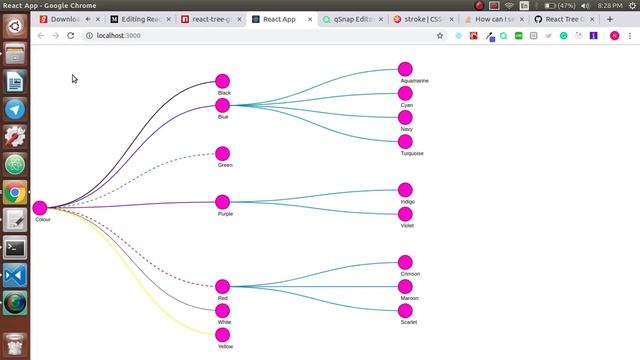
Task: Click the Turquoise node circle
Action: click(x=405, y=142)
